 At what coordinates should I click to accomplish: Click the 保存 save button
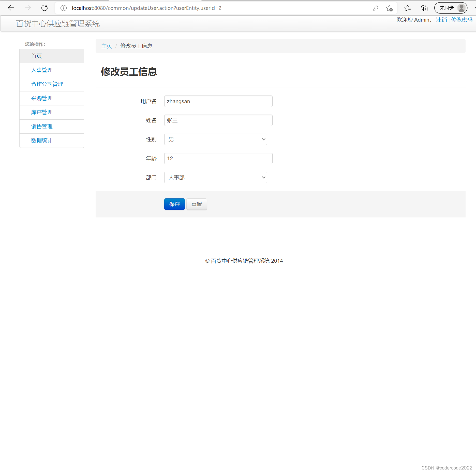pyautogui.click(x=174, y=204)
